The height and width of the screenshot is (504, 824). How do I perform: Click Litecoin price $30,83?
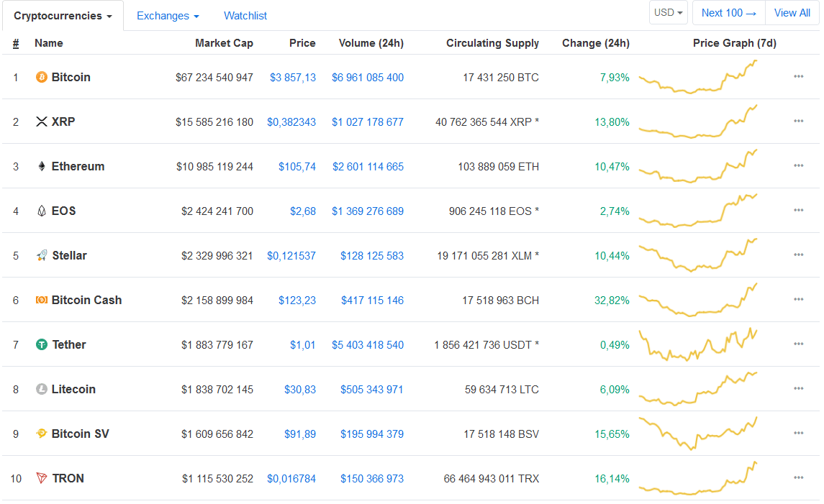300,390
